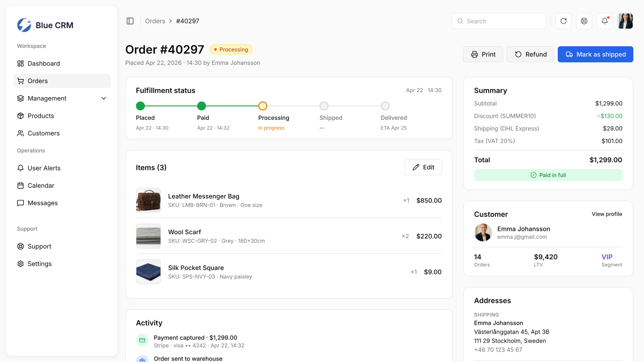Click the Products box icon
The image size is (644, 362).
coord(20,116)
